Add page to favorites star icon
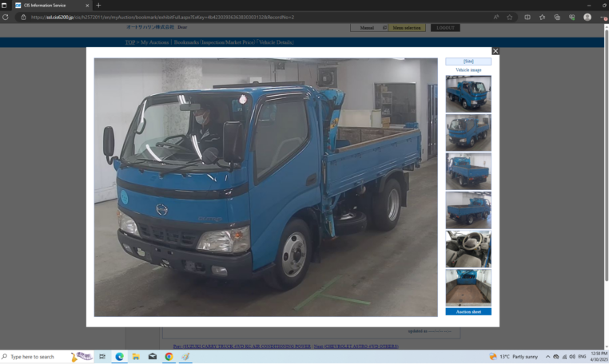609x364 pixels. pyautogui.click(x=510, y=17)
